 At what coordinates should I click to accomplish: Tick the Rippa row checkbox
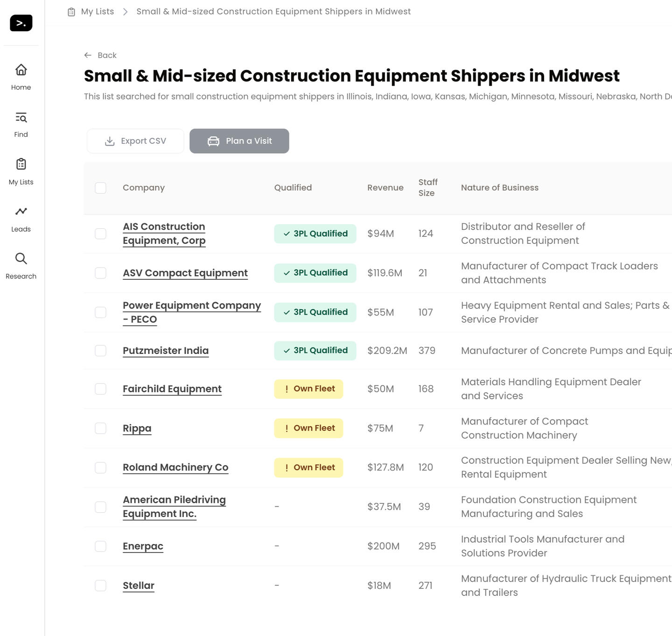coord(100,428)
